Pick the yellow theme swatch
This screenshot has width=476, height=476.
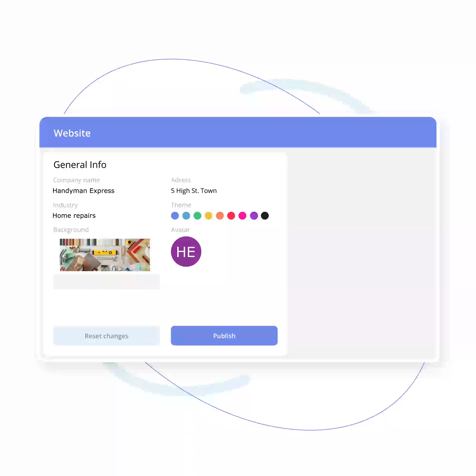(x=208, y=216)
